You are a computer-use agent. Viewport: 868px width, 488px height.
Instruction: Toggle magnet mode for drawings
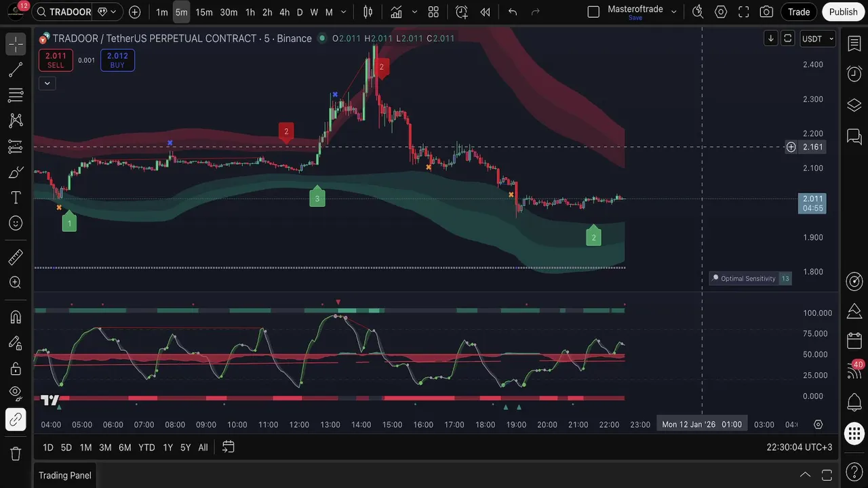(16, 317)
